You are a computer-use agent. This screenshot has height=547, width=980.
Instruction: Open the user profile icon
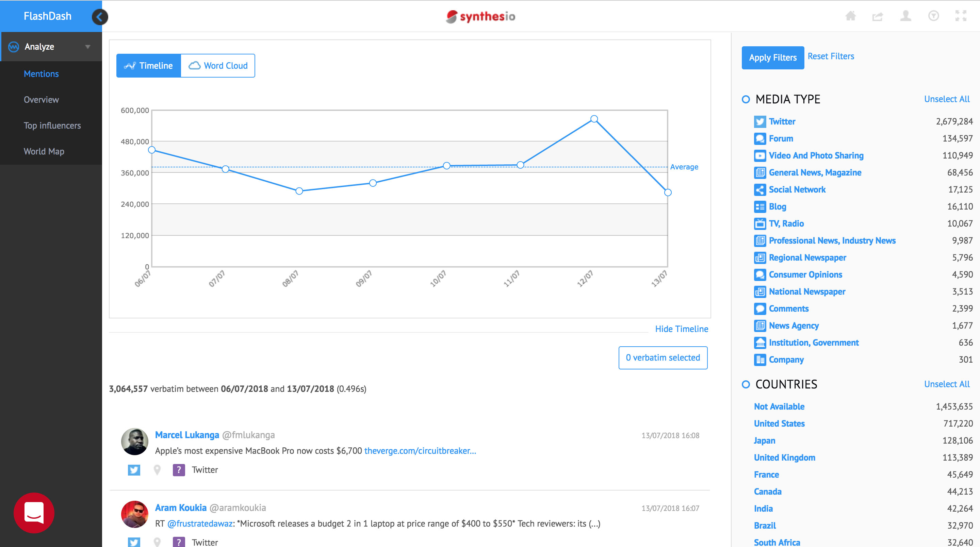coord(905,16)
